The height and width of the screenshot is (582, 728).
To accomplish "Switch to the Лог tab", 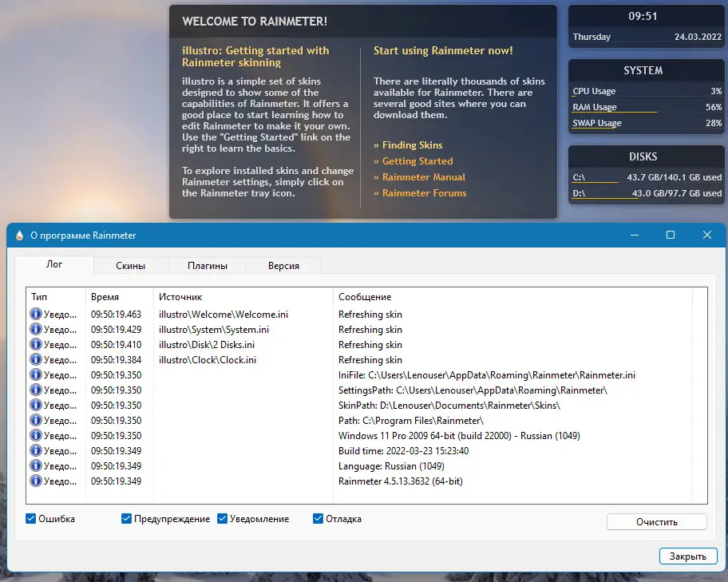I will [54, 264].
